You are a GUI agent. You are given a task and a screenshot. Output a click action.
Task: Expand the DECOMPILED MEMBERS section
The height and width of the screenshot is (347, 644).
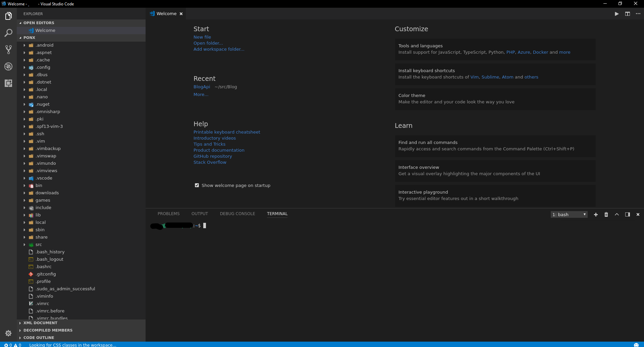point(48,330)
